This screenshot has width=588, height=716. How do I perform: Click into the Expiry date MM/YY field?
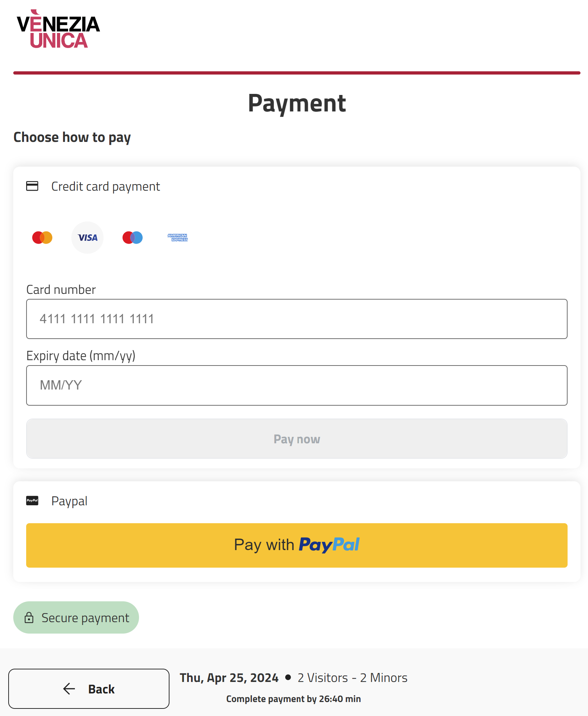coord(297,385)
